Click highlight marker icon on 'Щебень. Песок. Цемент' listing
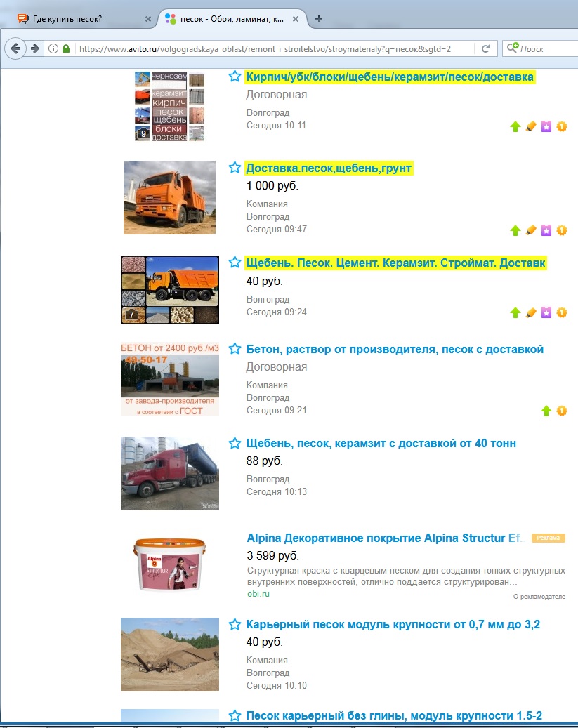Screen dimensions: 578x728 click(531, 312)
